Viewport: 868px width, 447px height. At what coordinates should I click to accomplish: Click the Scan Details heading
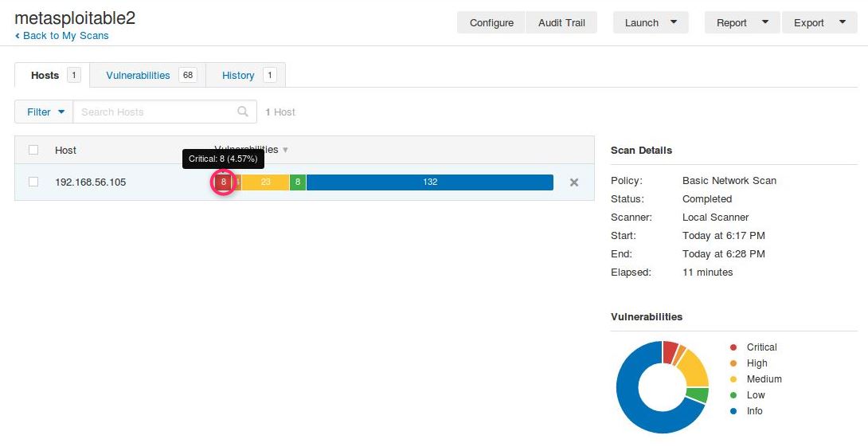click(641, 150)
